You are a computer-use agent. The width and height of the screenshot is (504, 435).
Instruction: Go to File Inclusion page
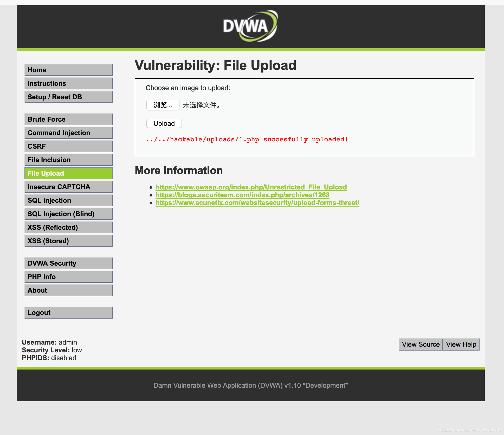coord(68,160)
